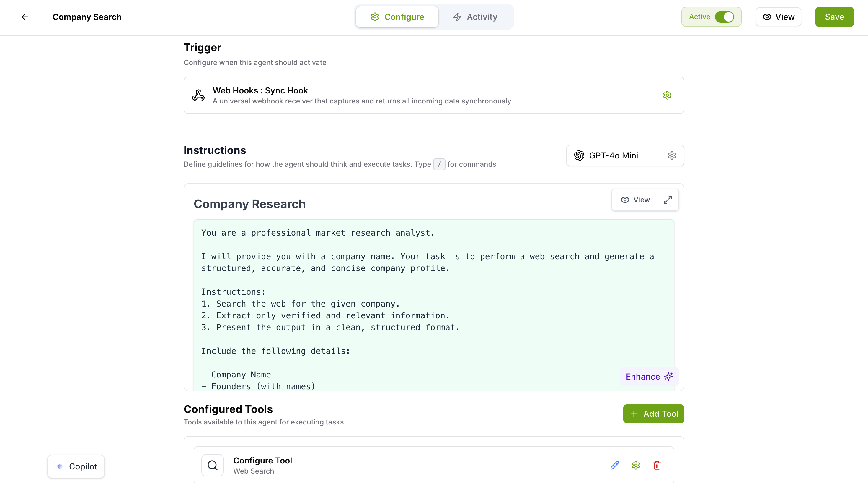The height and width of the screenshot is (483, 868).
Task: Toggle View mode in instructions editor
Action: tap(635, 200)
